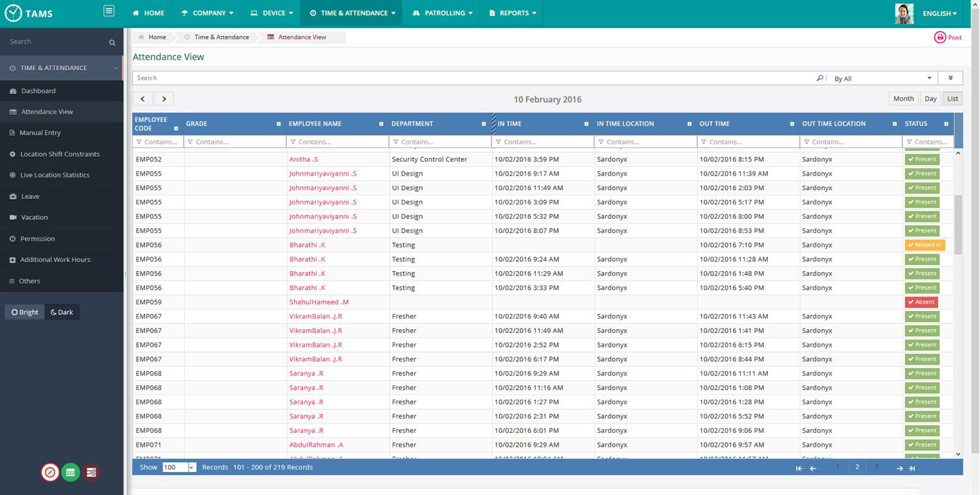Viewport: 980px width, 495px height.
Task: Open In Time column settings icon
Action: [x=587, y=123]
